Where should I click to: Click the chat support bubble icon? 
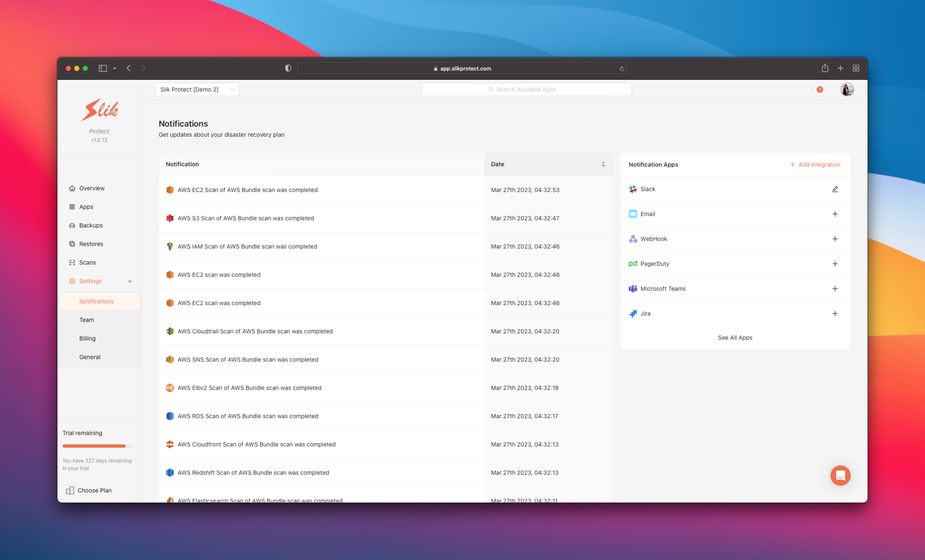coord(841,475)
